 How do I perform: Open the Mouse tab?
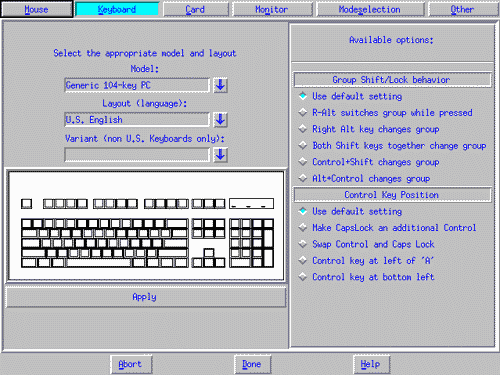37,9
